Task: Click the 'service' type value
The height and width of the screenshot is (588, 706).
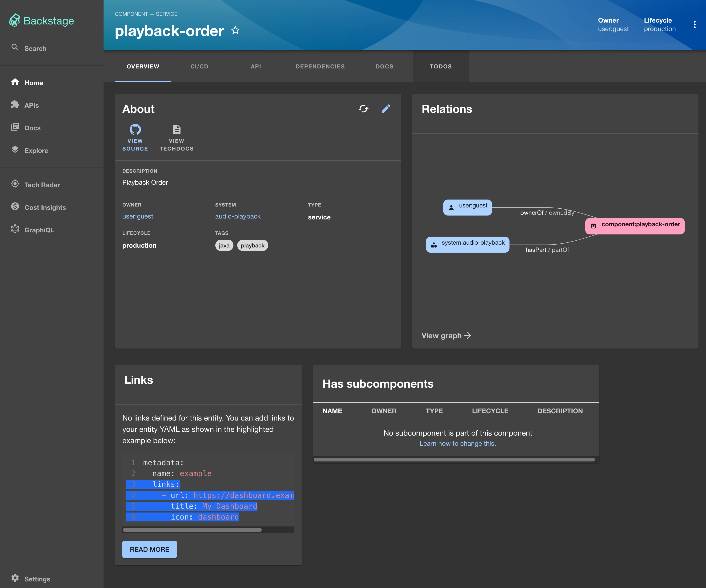Action: tap(319, 217)
